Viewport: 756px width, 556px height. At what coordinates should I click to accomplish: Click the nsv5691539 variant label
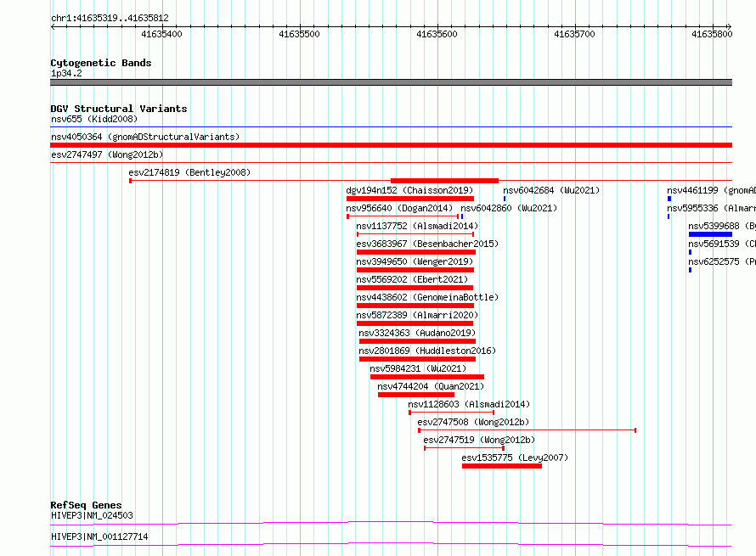pos(722,244)
